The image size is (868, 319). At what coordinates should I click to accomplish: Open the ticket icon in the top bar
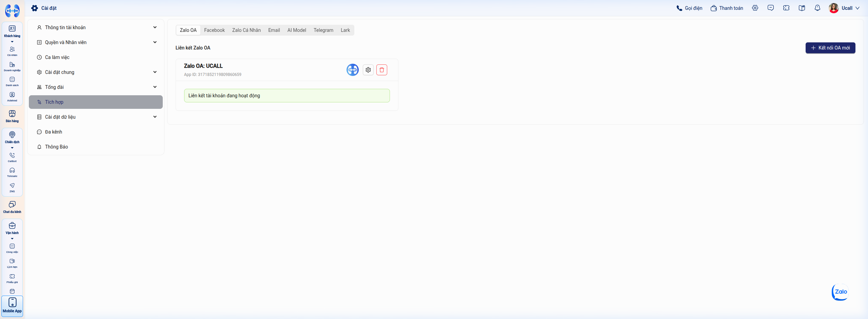click(x=786, y=8)
